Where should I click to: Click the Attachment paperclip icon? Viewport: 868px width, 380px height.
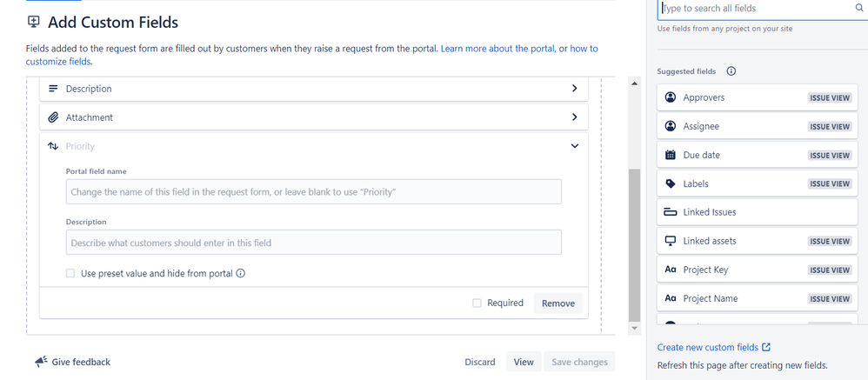coord(53,117)
